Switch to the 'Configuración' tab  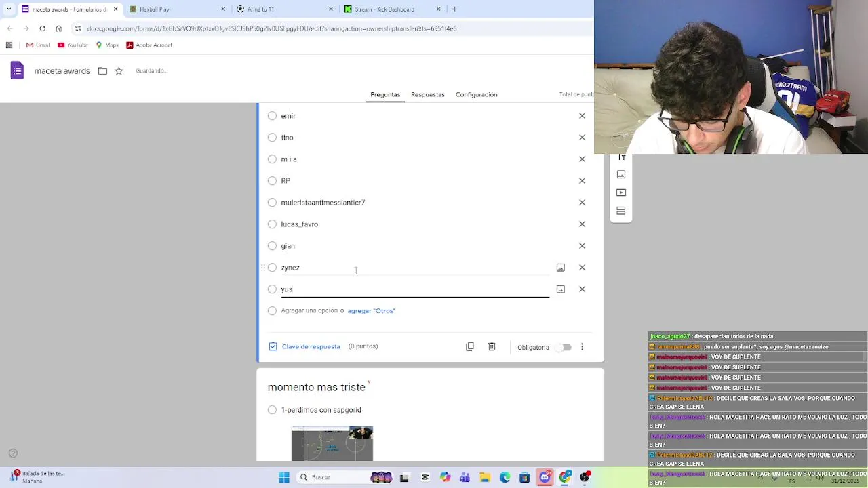pyautogui.click(x=477, y=94)
